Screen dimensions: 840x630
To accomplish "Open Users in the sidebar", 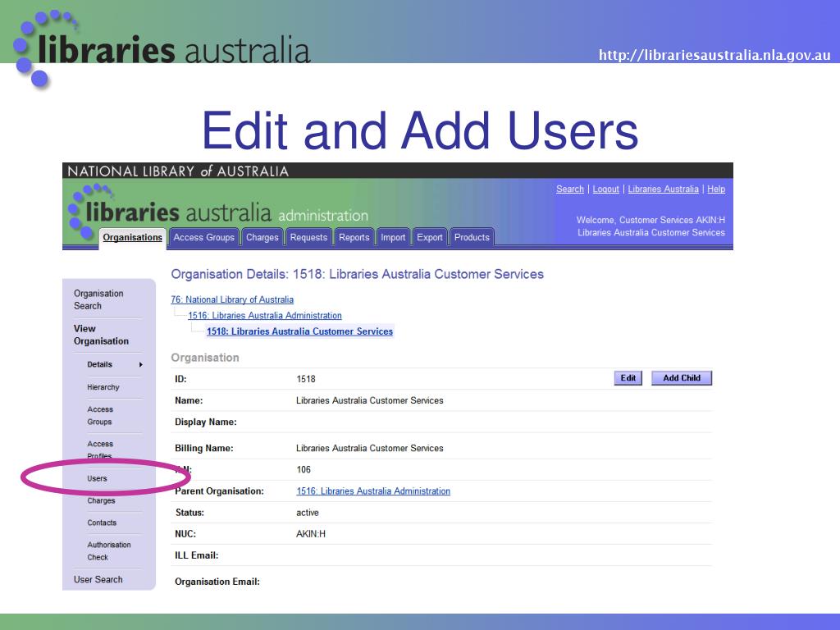I will pos(97,479).
